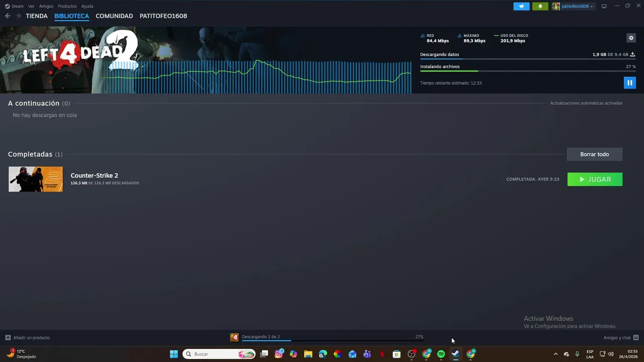Open Big Picture mode monitor icon
The height and width of the screenshot is (362, 644).
[x=604, y=6]
